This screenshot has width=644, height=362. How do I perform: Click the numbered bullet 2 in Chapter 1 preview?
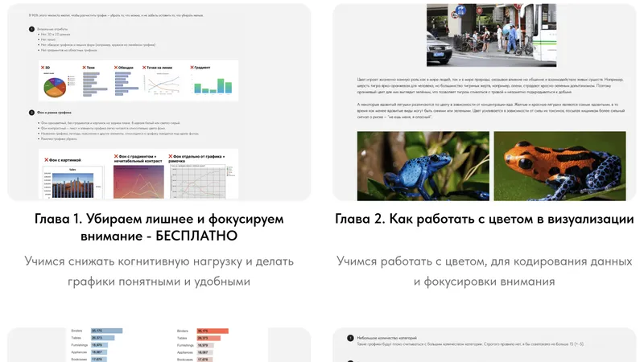31,114
